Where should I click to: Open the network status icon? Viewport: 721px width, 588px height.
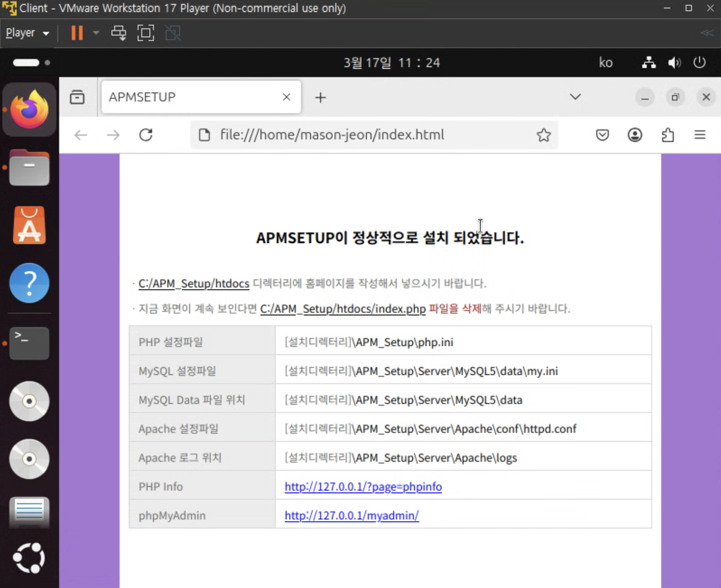[649, 63]
